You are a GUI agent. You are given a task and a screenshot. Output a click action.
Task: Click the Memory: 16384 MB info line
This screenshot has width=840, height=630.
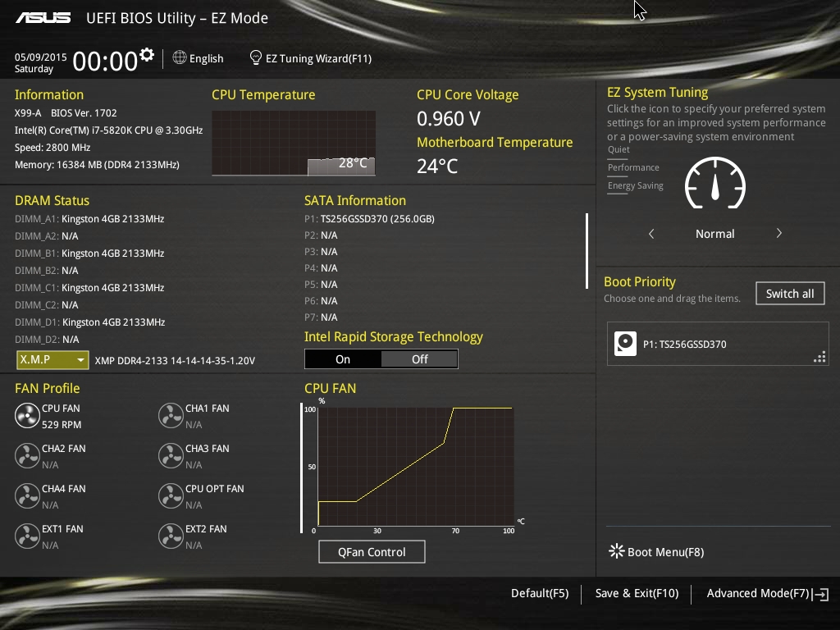(x=97, y=164)
